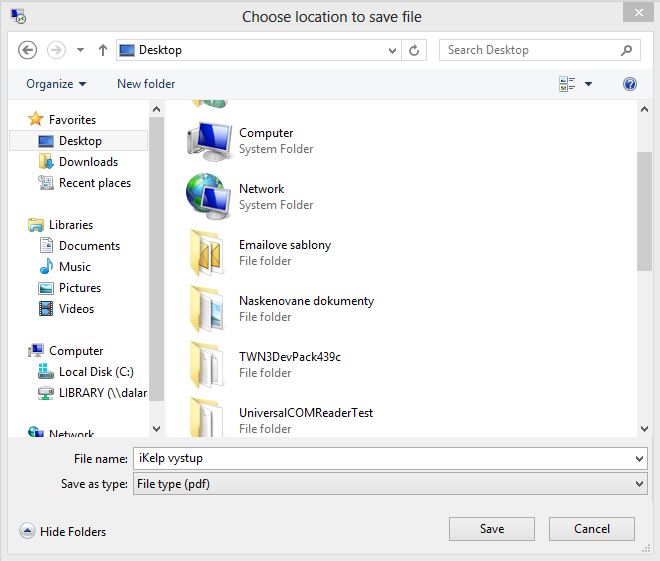Screen dimensions: 660x561
Task: Open the Computer system folder icon
Action: [209, 140]
